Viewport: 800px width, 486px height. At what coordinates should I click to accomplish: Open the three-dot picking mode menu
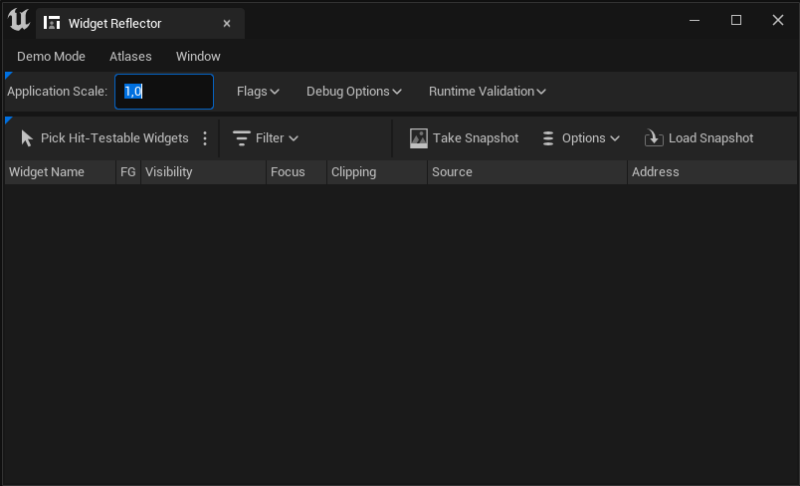pyautogui.click(x=206, y=139)
